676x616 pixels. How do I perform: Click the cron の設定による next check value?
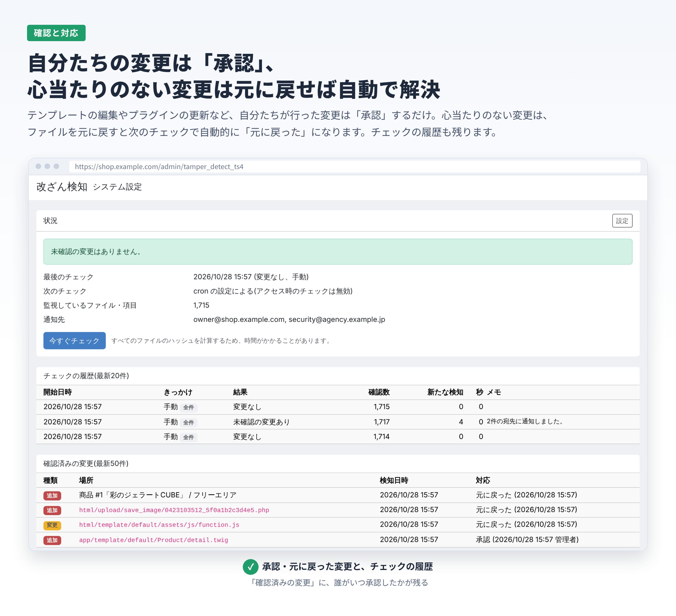(x=273, y=291)
